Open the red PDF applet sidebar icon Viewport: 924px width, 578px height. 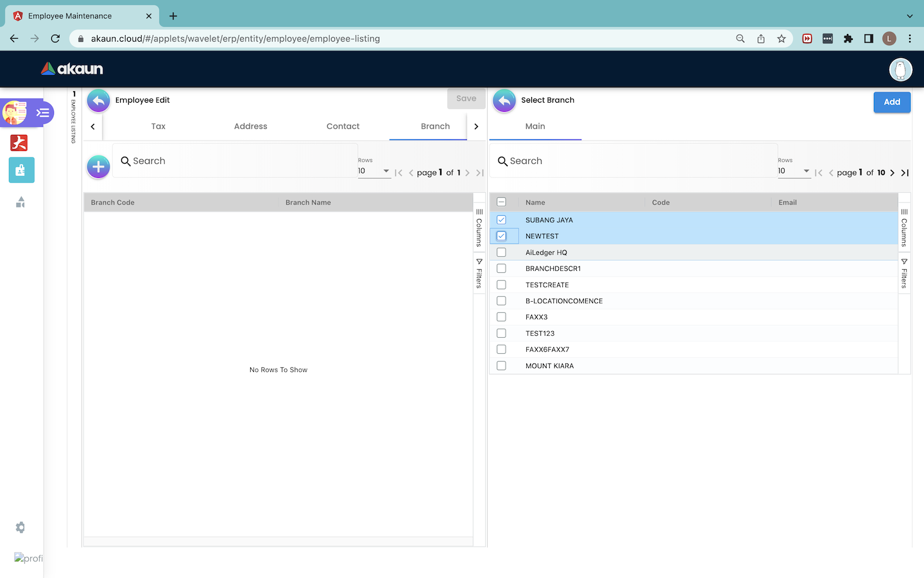click(x=19, y=143)
